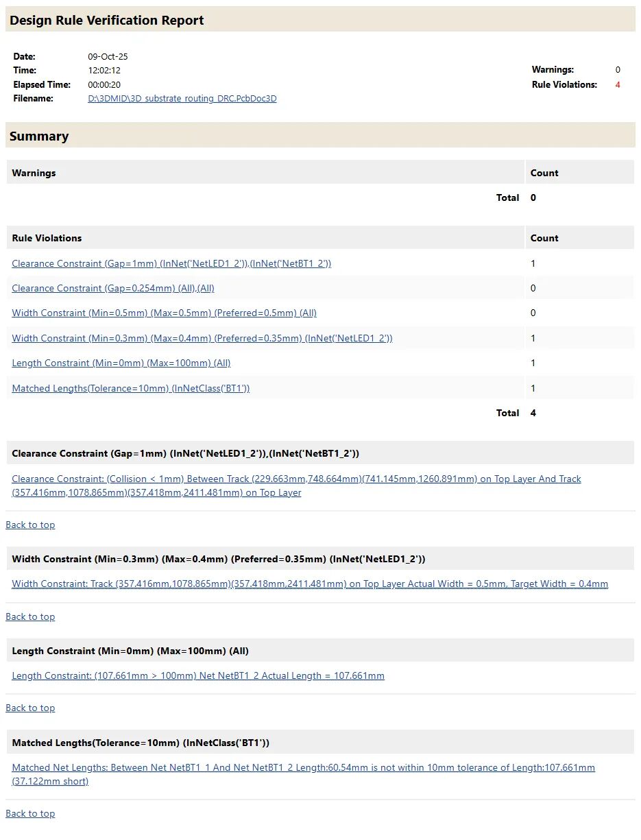Click the Warnings table header
The height and width of the screenshot is (840, 641).
tap(34, 173)
